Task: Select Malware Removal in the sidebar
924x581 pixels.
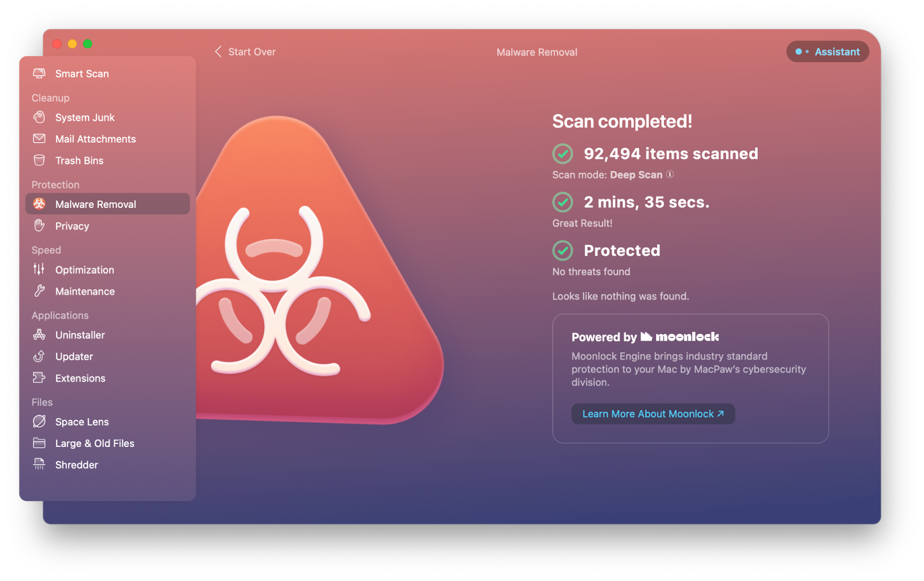Action: coord(96,204)
